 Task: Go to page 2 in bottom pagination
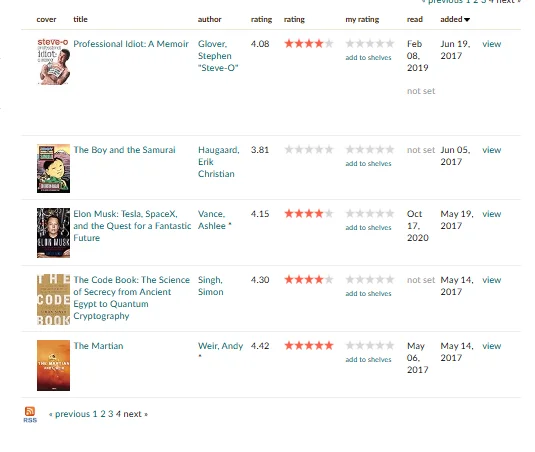coord(103,414)
